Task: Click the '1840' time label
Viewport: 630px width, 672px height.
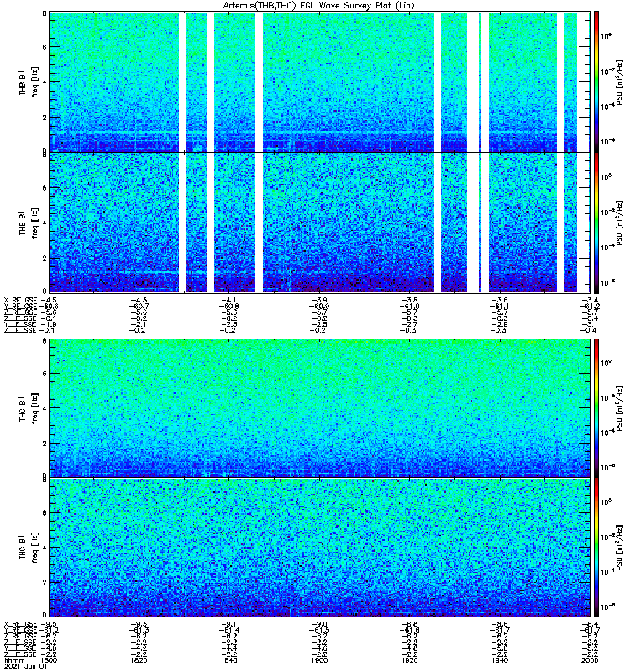Action: pyautogui.click(x=228, y=660)
